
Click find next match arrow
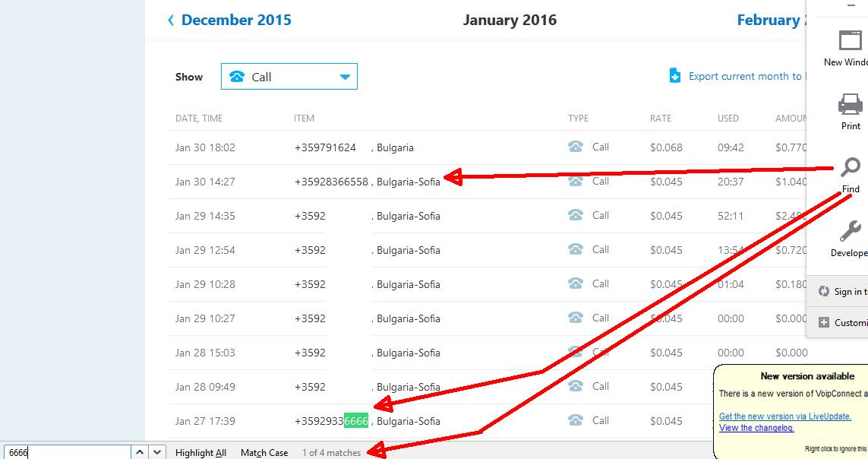[157, 452]
